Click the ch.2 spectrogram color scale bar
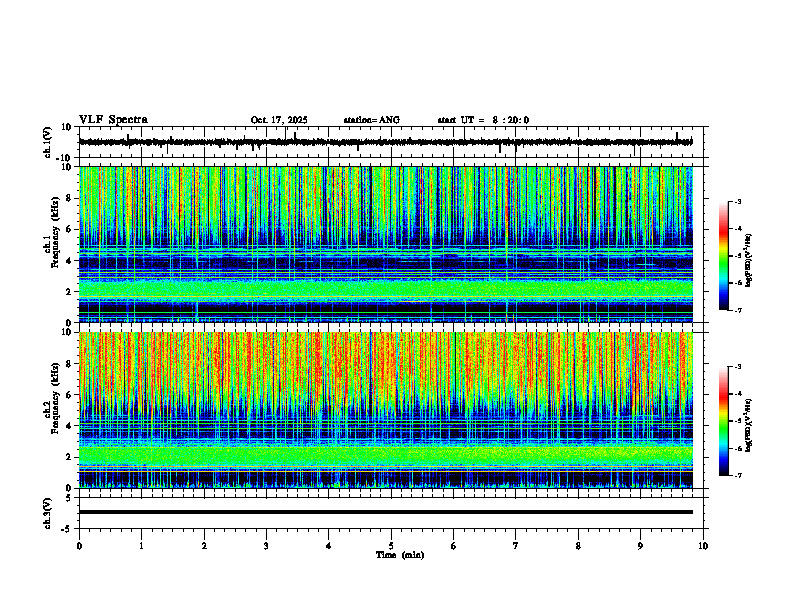This screenshot has width=792, height=612. pyautogui.click(x=723, y=421)
